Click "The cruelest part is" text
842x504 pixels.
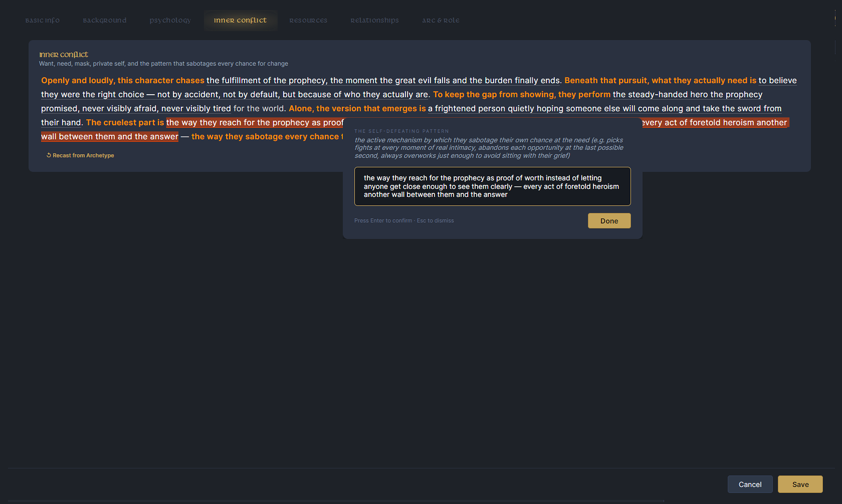125,122
